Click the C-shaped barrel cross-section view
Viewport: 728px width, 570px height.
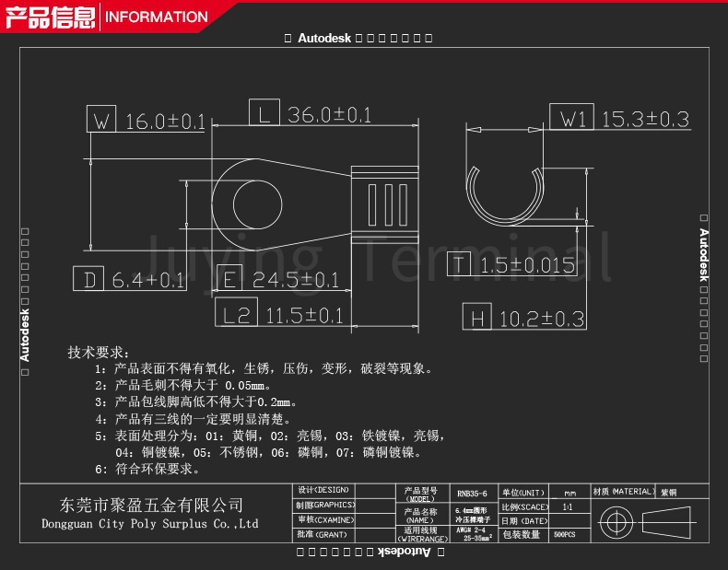pos(503,192)
